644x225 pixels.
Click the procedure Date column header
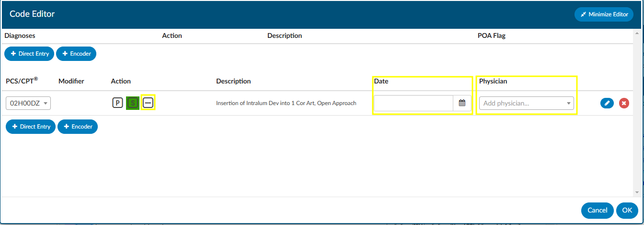coord(381,81)
